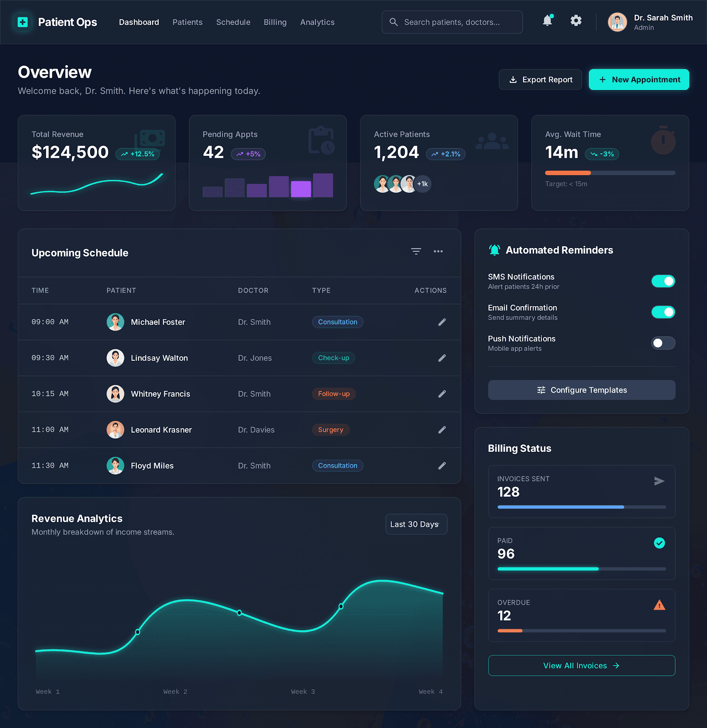The height and width of the screenshot is (728, 707).
Task: Click the Avg. Wait Time progress bar
Action: 610,173
